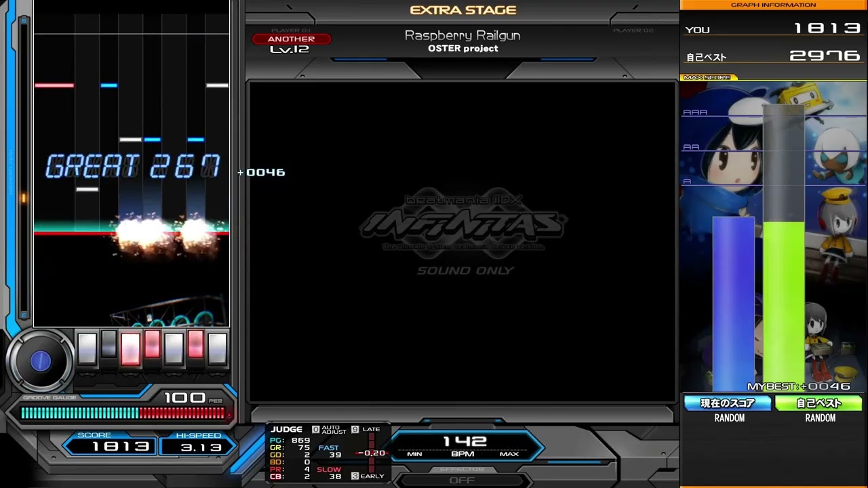
Task: Tap the second black key button
Action: point(108,344)
